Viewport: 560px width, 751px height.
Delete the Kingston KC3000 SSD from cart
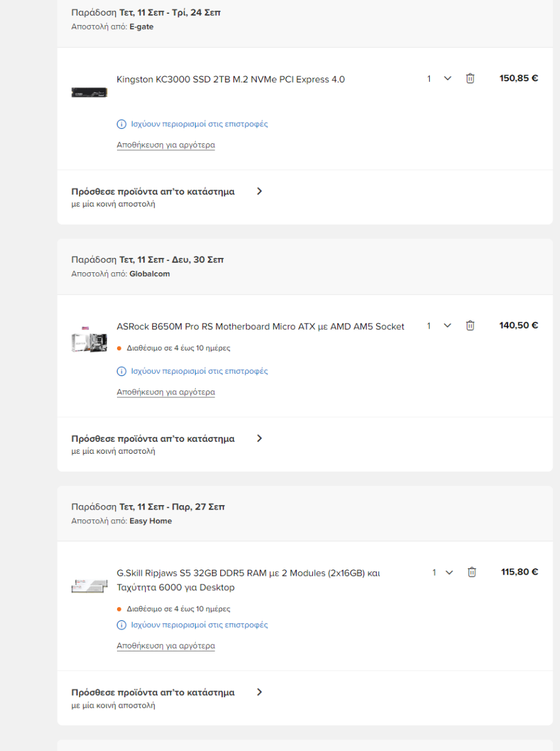[x=470, y=79]
